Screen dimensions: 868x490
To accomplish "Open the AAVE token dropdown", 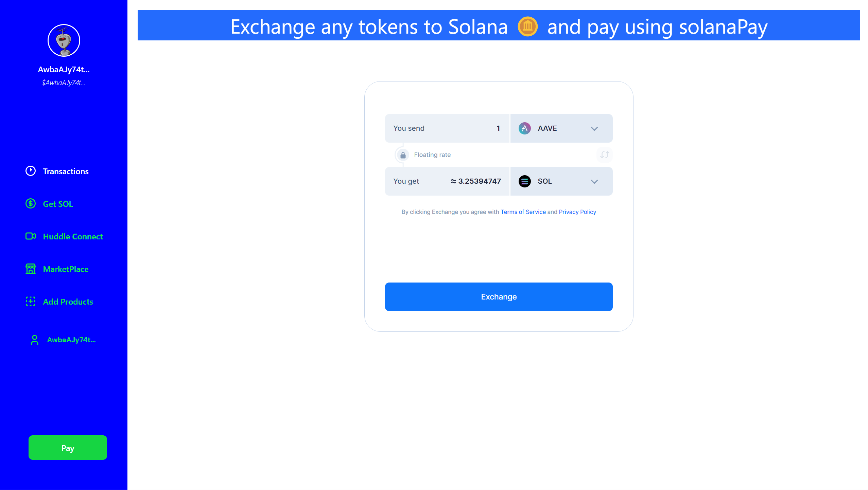I will click(x=594, y=128).
